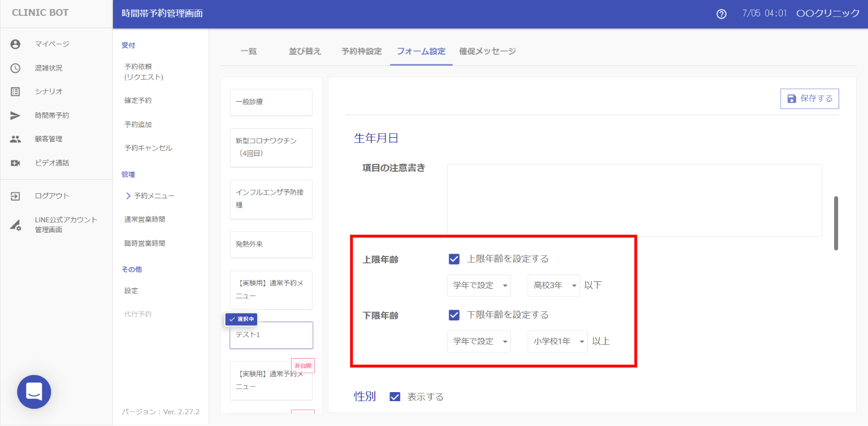Toggle the 性別 表示する checkbox
This screenshot has width=868, height=426.
(x=395, y=397)
